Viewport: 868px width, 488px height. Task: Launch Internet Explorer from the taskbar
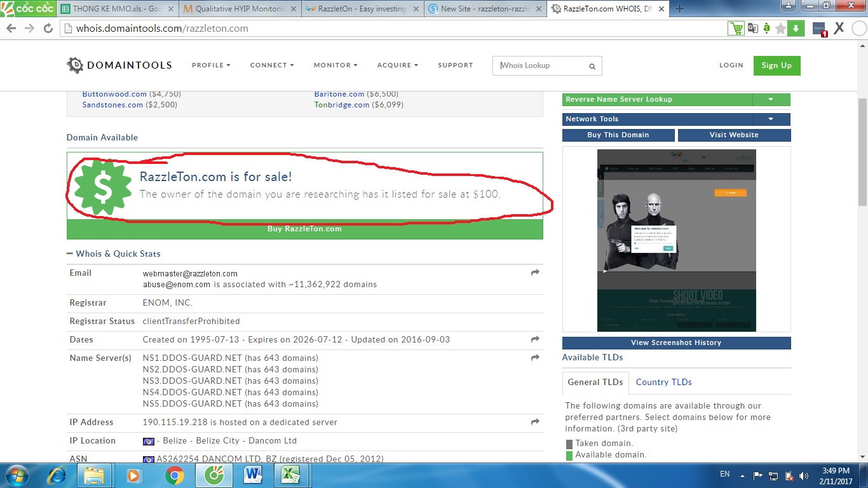(x=57, y=475)
